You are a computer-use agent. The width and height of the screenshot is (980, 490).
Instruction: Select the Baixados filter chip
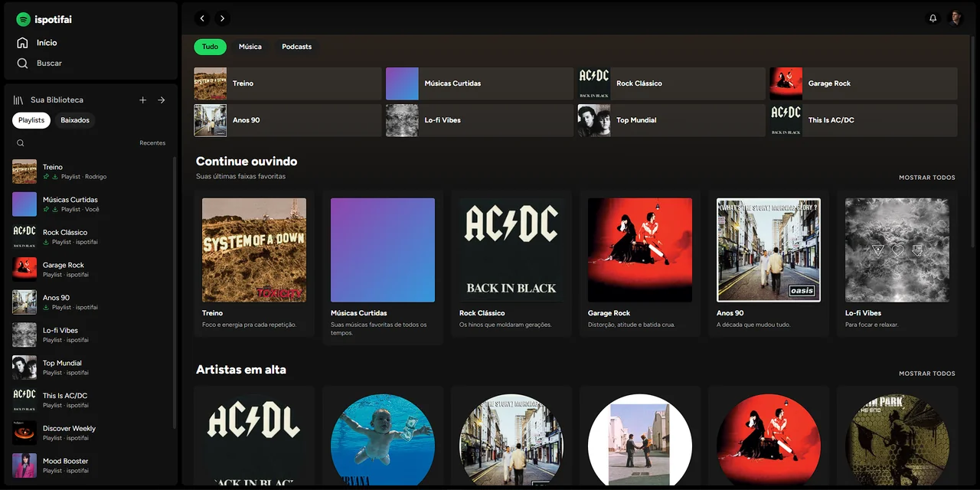[x=75, y=120]
